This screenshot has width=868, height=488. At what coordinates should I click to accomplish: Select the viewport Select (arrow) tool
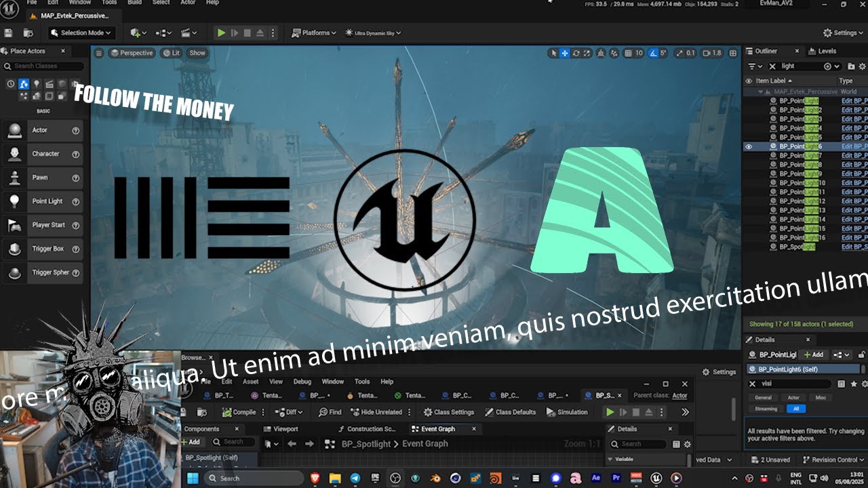(x=553, y=53)
